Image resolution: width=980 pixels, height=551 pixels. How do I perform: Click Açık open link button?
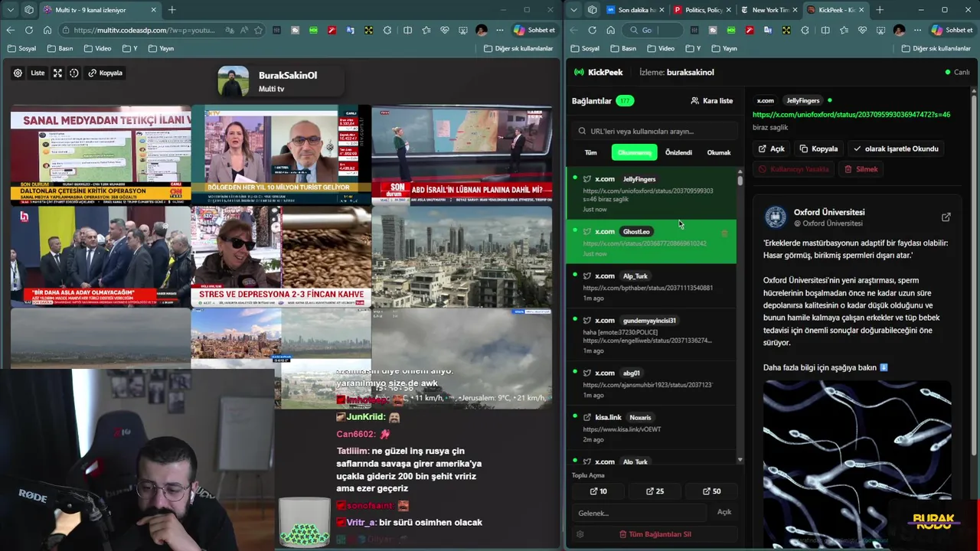pyautogui.click(x=772, y=148)
